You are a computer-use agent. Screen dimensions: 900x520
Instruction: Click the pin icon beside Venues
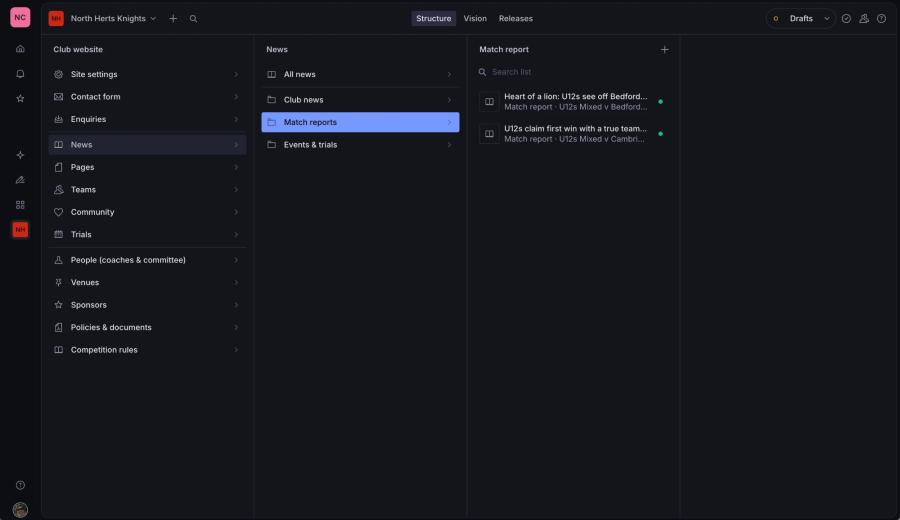(x=59, y=282)
